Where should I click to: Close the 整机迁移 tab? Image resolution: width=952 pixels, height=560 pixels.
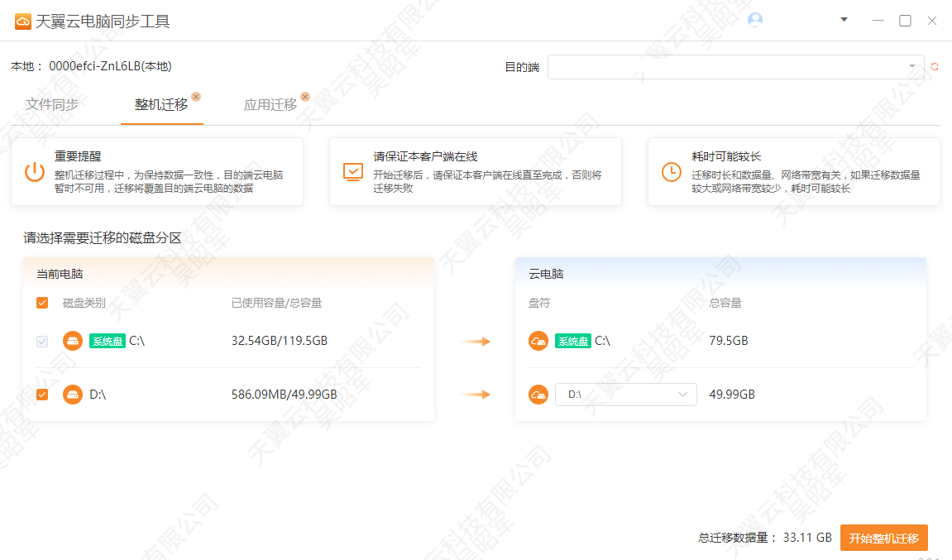click(x=196, y=97)
